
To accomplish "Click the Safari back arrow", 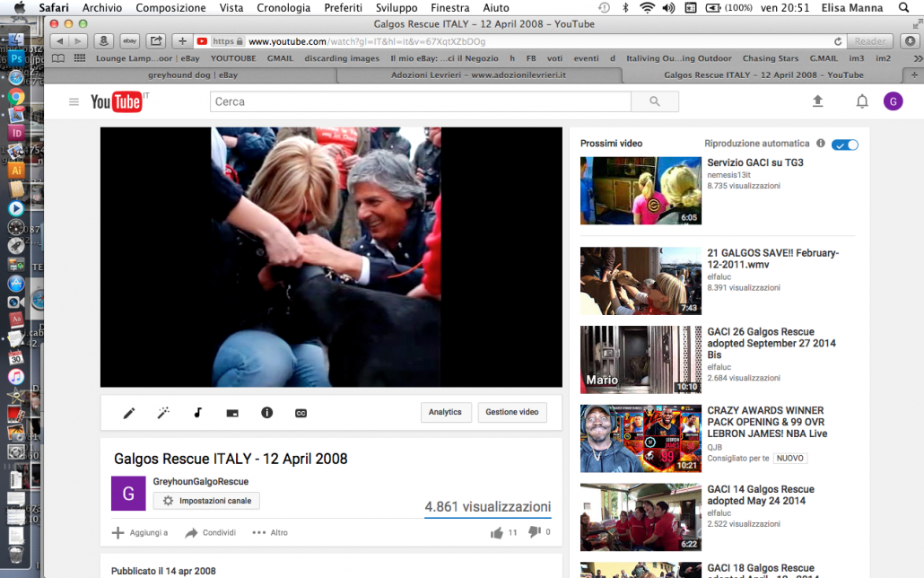I will pos(59,41).
